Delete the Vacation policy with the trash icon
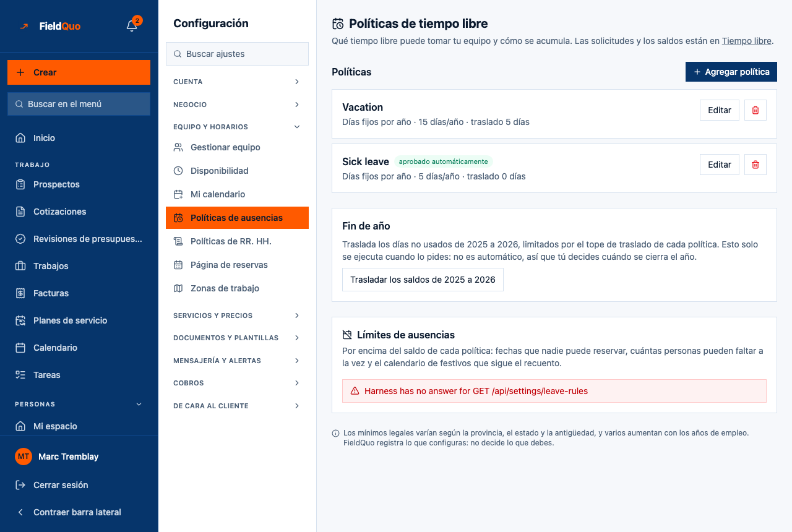This screenshot has height=532, width=792. coord(755,110)
